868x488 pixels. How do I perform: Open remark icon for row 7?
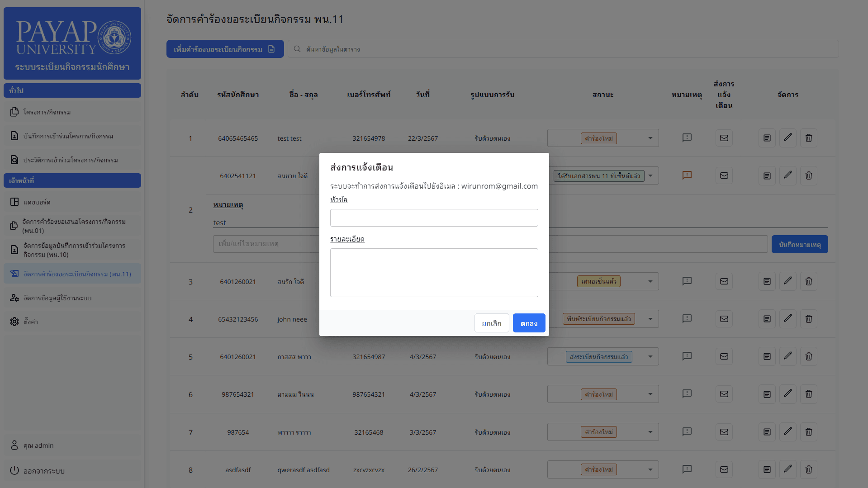pyautogui.click(x=687, y=431)
